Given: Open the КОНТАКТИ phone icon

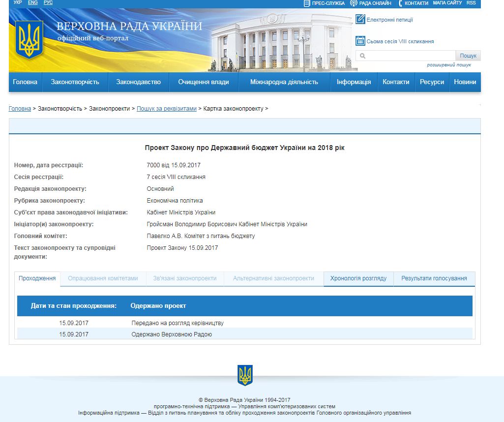Looking at the screenshot, I should tap(399, 3).
